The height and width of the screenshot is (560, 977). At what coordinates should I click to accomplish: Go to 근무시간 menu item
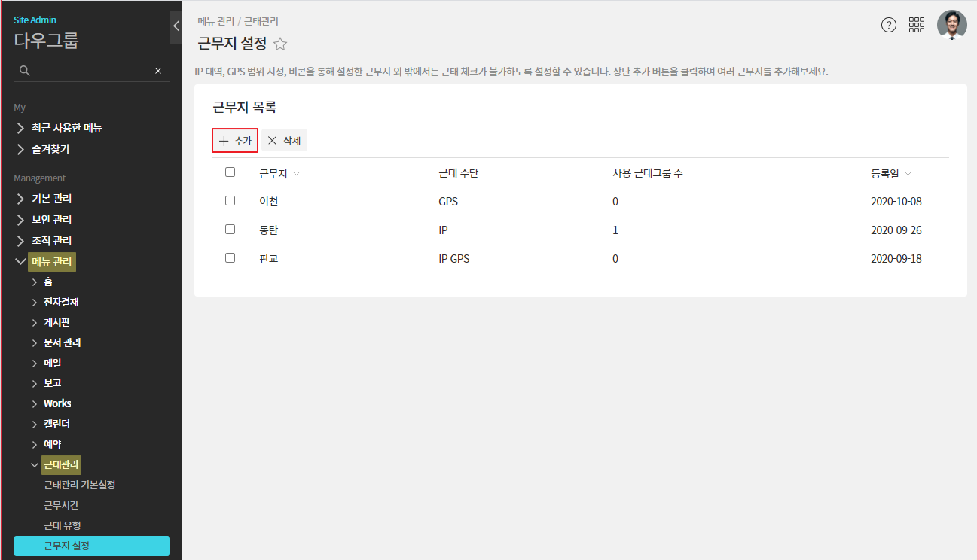61,505
